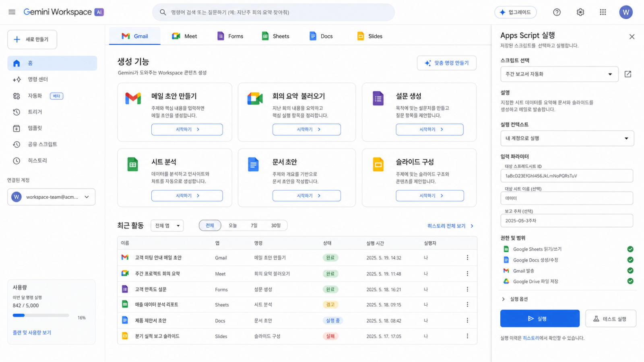Open more options for 고객 만족도 설문
This screenshot has width=644, height=362.
(x=467, y=289)
